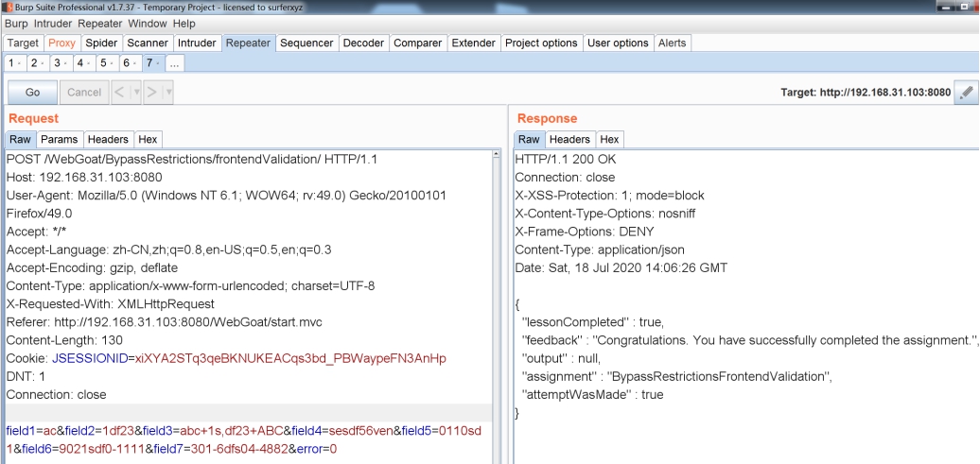Click the JSESSIONID cookie value
This screenshot has height=464, width=980.
290,358
